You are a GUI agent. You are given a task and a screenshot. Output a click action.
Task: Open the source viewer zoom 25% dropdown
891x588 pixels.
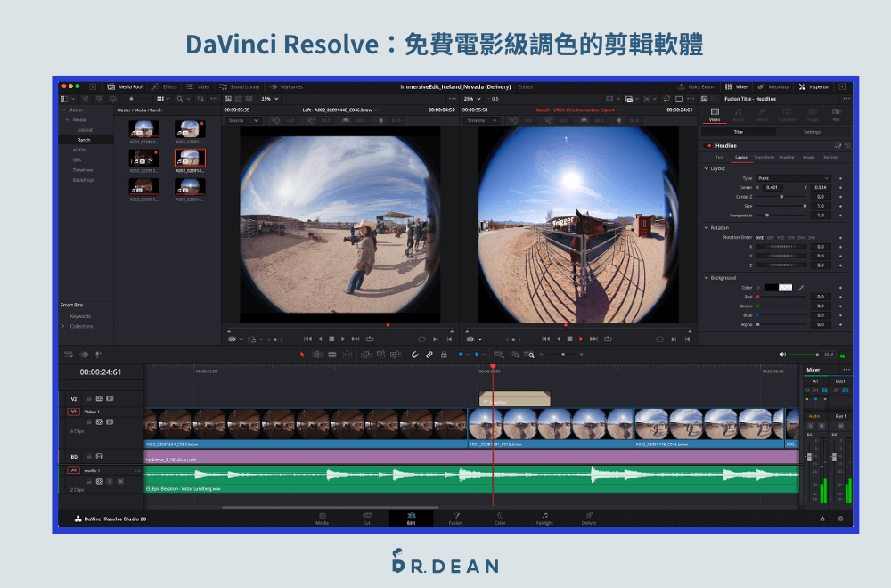[x=269, y=99]
